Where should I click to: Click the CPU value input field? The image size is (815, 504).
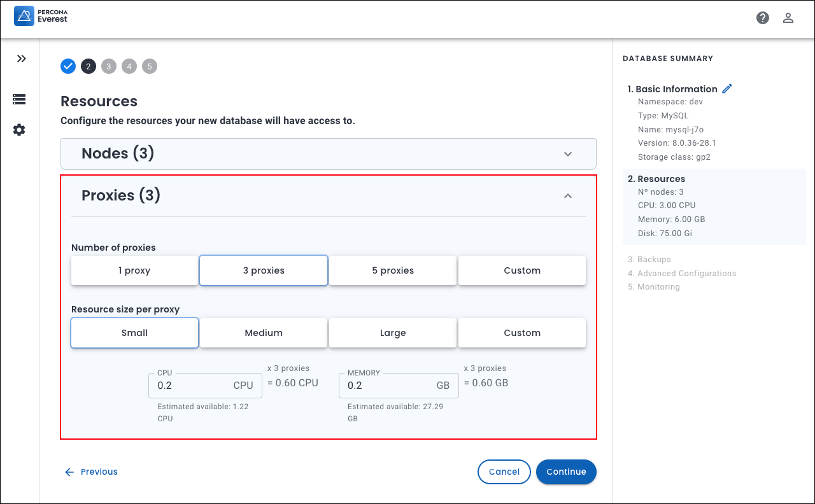pyautogui.click(x=191, y=386)
